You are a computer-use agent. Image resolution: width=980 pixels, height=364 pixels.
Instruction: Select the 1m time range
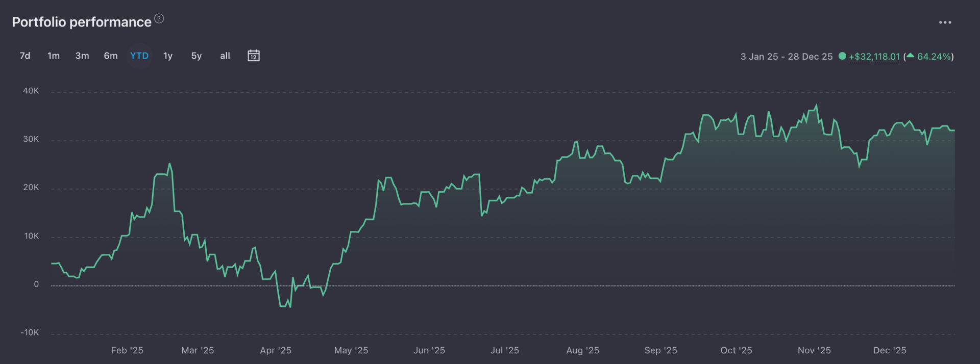point(54,56)
